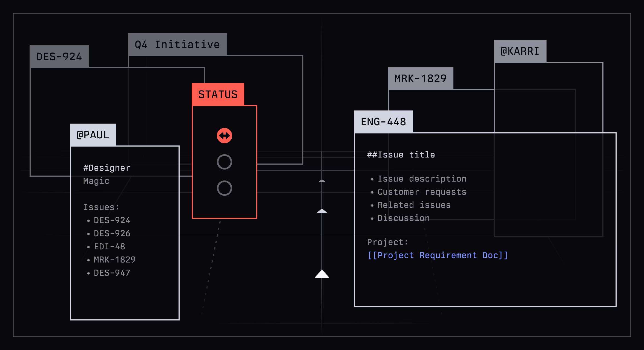Screen dimensions: 644x350
Task: Open MRK-1829 from Paul's issues list
Action: [x=114, y=260]
